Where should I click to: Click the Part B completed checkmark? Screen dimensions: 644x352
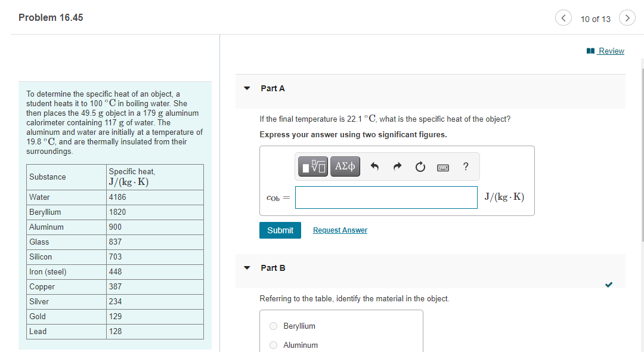pyautogui.click(x=609, y=284)
